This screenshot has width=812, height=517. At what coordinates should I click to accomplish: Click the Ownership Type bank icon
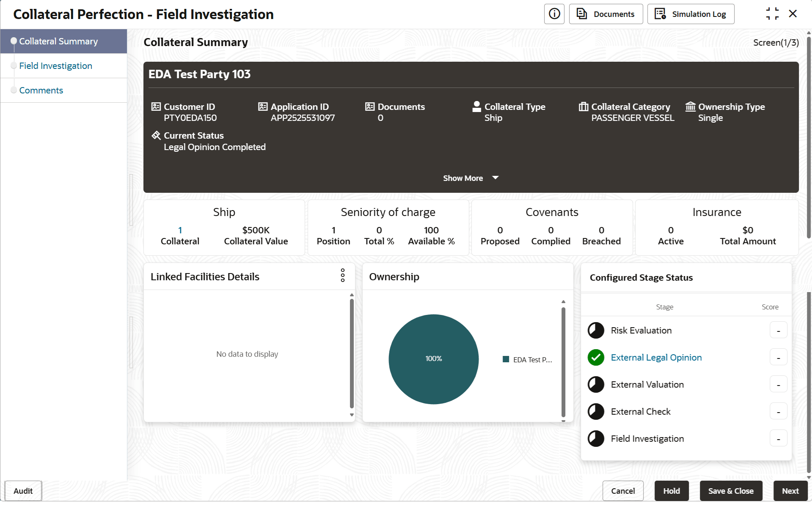(691, 107)
